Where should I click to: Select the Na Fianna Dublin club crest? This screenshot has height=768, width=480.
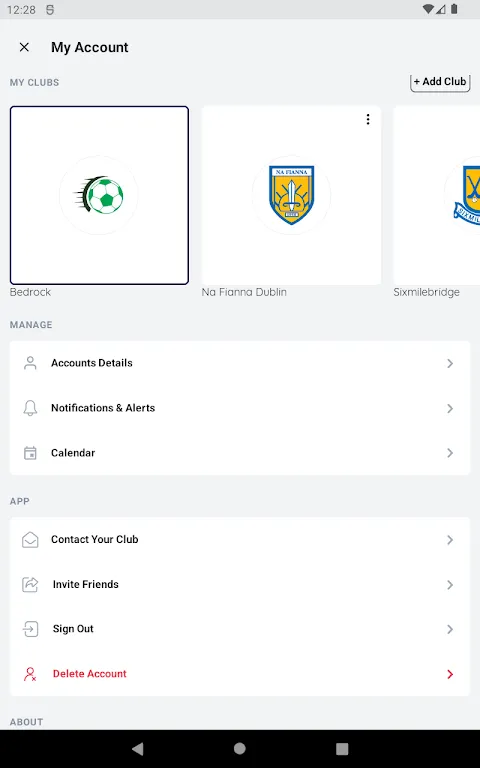[x=291, y=195]
